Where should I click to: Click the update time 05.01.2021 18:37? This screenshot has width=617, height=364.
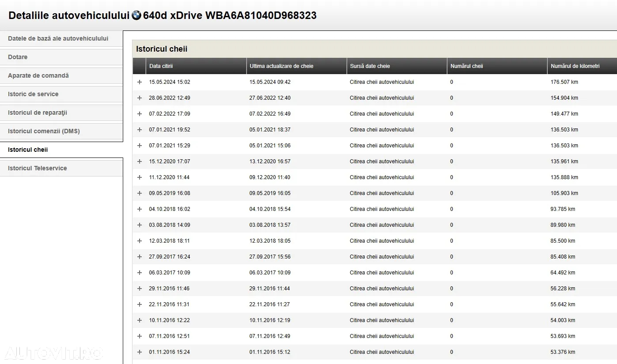[270, 130]
